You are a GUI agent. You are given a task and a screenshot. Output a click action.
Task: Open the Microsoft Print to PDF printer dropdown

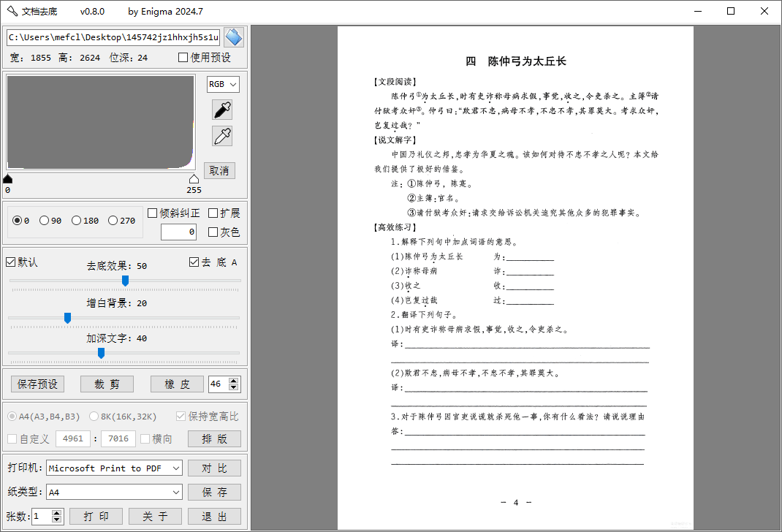click(113, 468)
